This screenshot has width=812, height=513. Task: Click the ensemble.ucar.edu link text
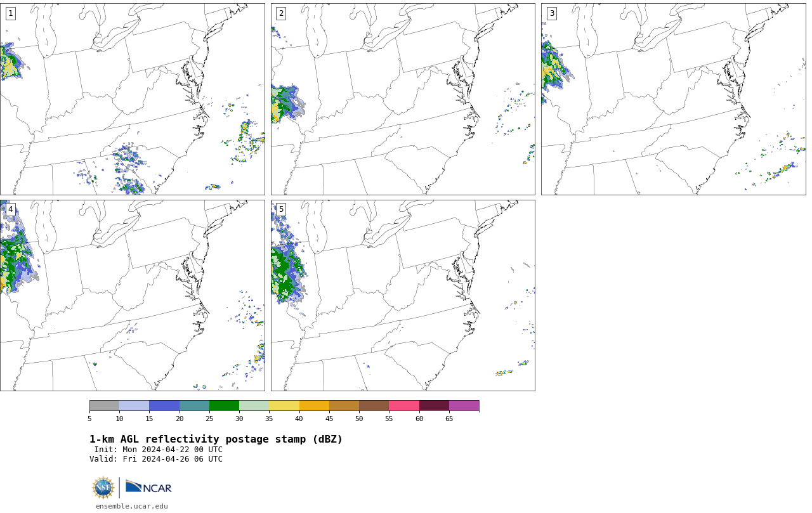tap(132, 506)
